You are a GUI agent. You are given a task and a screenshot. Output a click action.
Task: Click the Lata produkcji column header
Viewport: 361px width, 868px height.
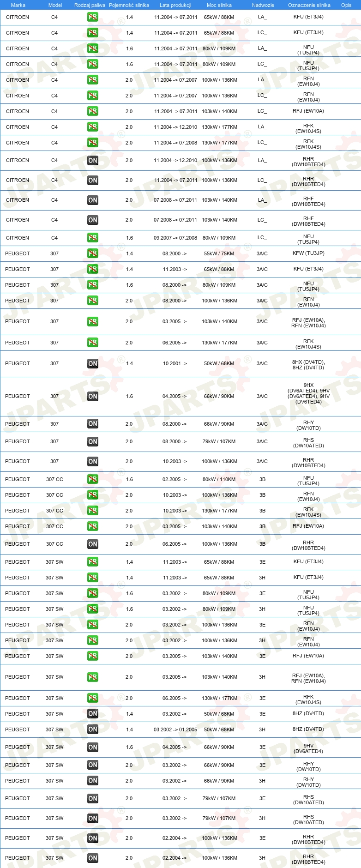click(x=175, y=5)
